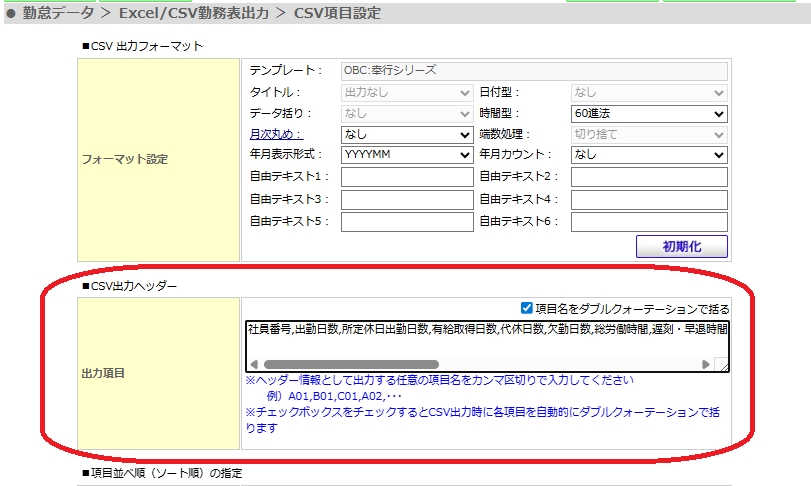Toggle 項目名をダブルクォーテーションで括る checkbox

(527, 309)
